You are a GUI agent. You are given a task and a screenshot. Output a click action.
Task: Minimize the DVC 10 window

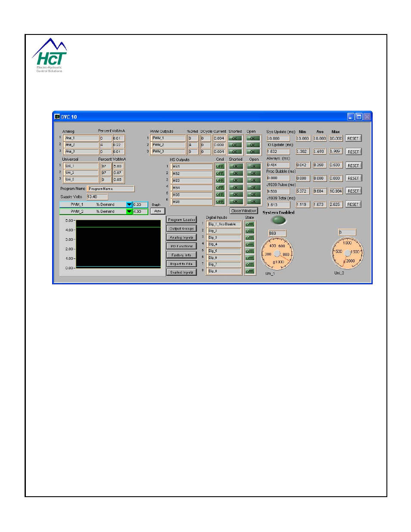[x=351, y=117]
